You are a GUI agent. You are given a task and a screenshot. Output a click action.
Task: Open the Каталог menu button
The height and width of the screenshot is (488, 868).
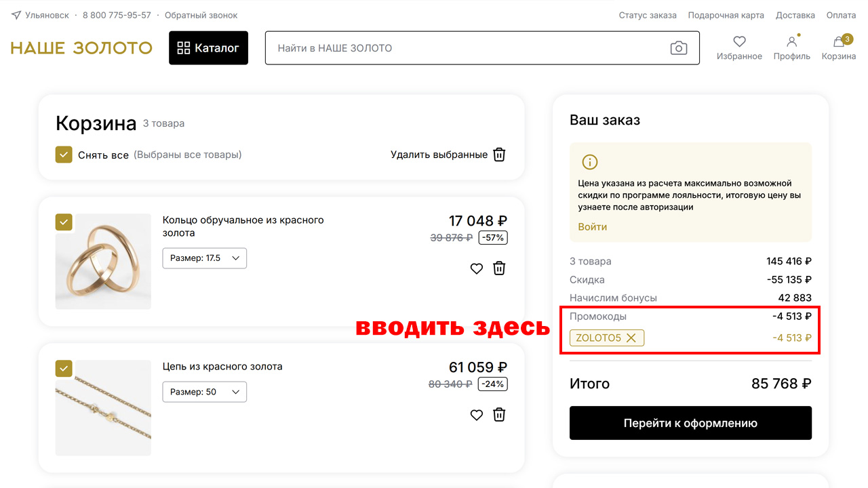click(208, 48)
